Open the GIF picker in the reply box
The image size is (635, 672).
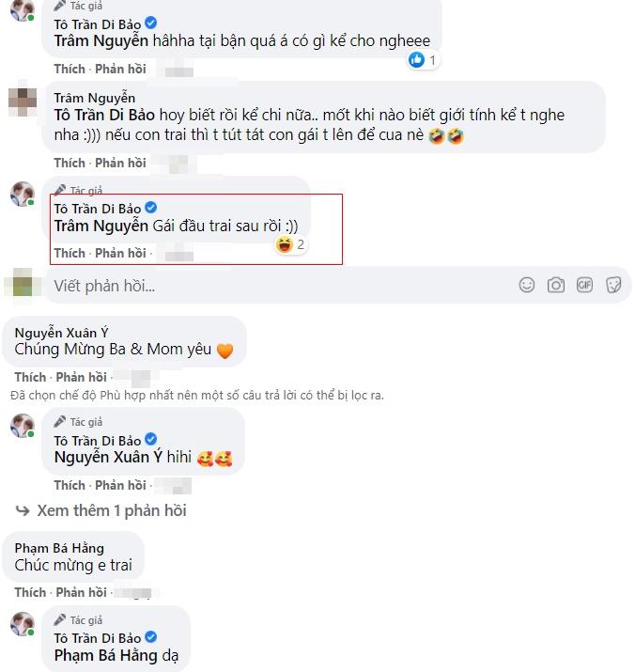click(x=584, y=284)
